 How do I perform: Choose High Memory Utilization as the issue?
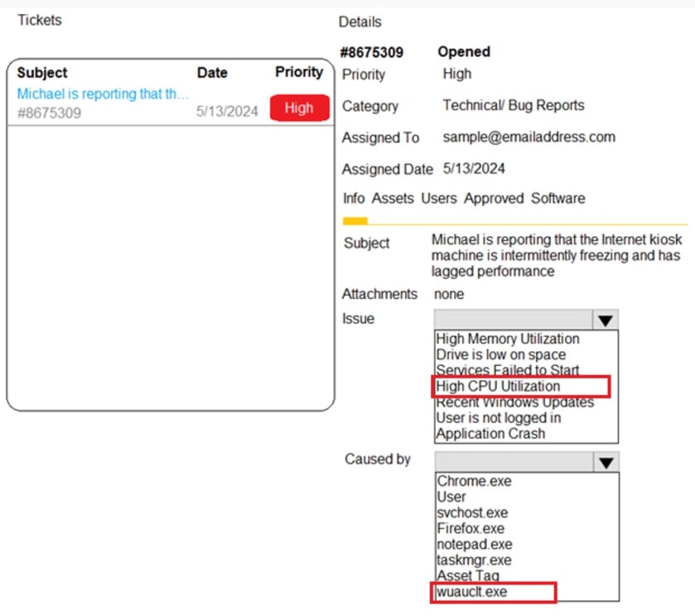tap(506, 339)
